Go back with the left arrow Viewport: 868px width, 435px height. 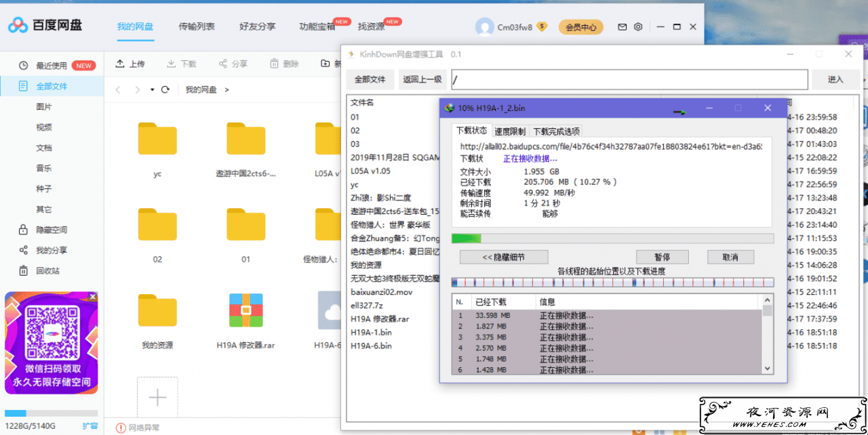pos(118,89)
